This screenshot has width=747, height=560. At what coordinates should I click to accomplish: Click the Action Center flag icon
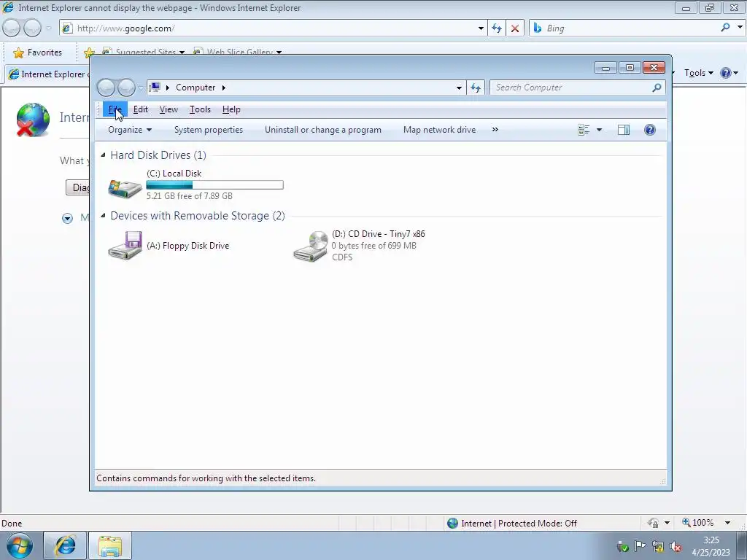pyautogui.click(x=640, y=546)
